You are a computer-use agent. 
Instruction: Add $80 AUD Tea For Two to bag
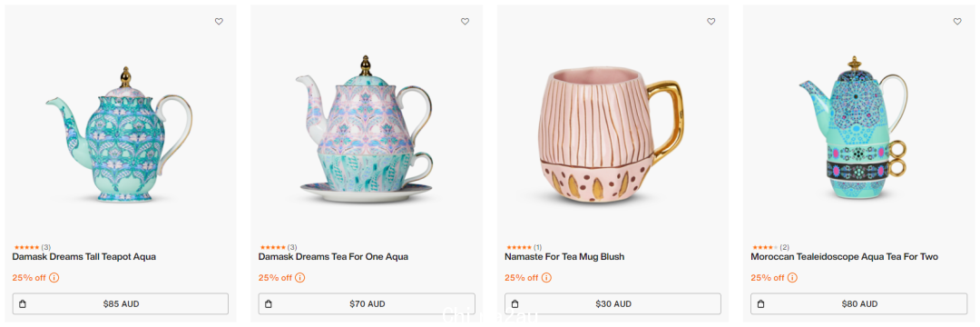pyautogui.click(x=859, y=304)
